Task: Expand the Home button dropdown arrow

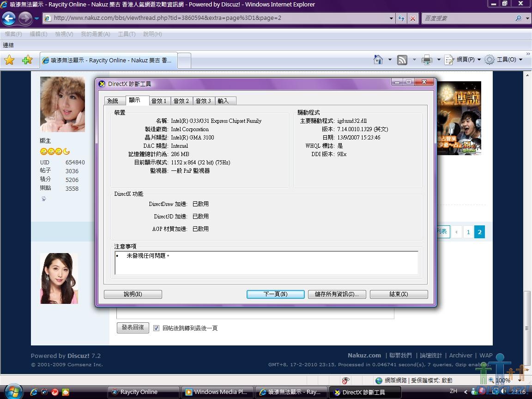Action: (390, 60)
